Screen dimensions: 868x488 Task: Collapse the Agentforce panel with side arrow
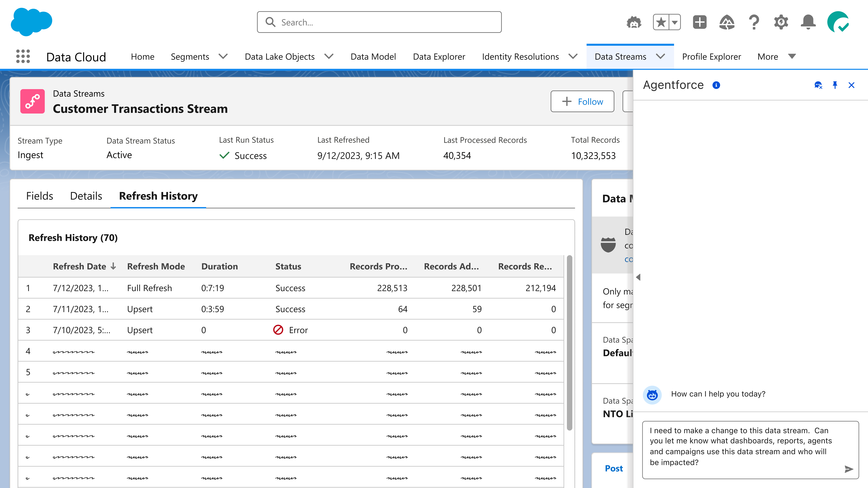(x=638, y=277)
